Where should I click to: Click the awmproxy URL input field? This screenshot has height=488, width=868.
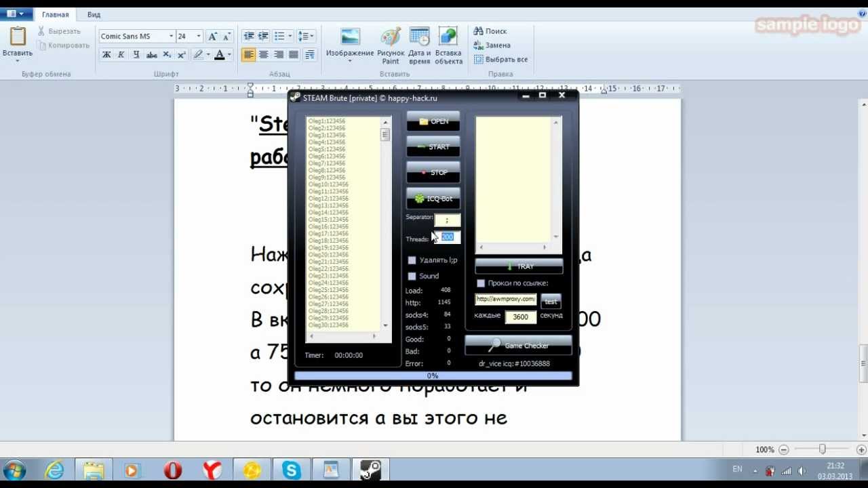point(506,299)
